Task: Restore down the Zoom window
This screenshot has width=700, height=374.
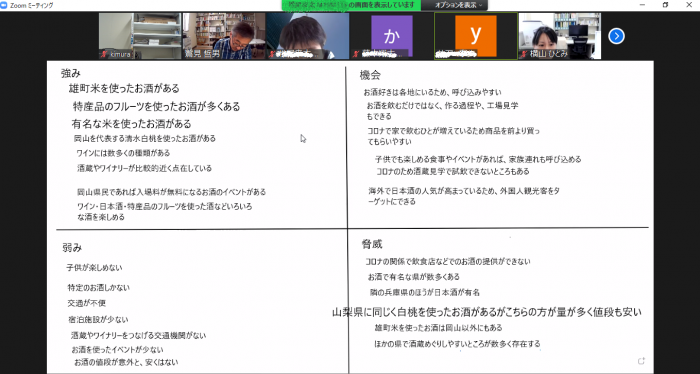Action: pyautogui.click(x=666, y=5)
